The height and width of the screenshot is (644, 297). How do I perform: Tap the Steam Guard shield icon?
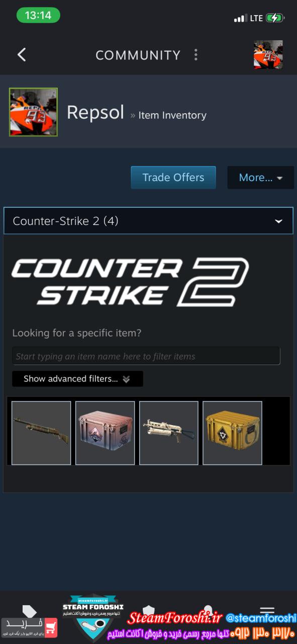point(148,611)
